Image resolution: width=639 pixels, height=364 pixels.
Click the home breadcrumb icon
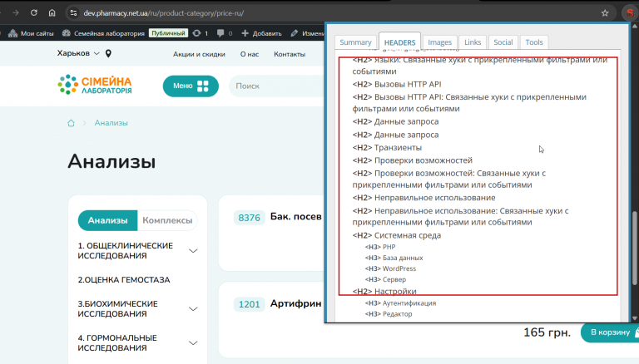(71, 123)
